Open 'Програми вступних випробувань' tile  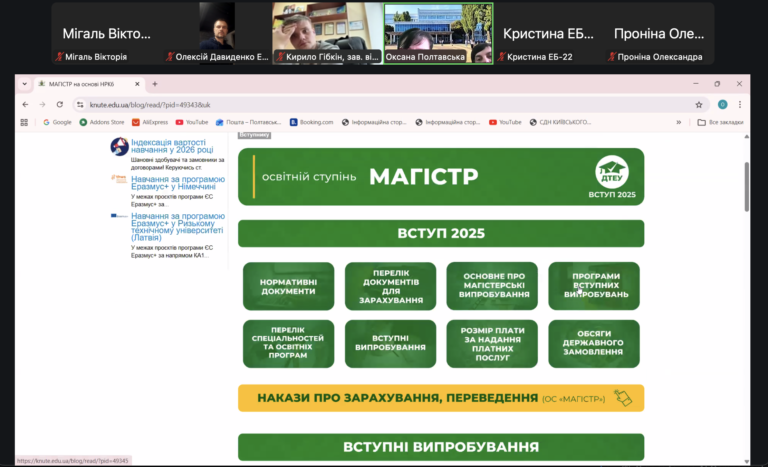[596, 286]
